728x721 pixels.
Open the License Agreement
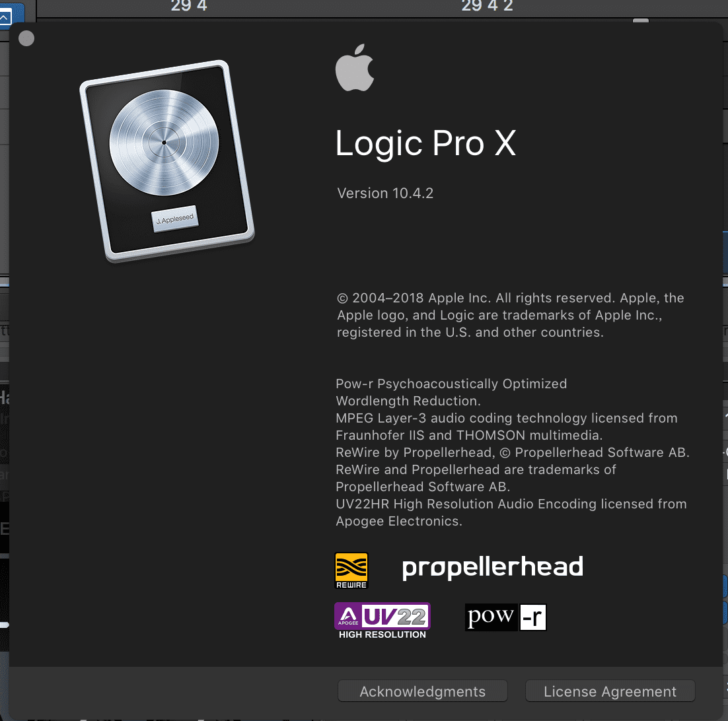click(x=610, y=691)
